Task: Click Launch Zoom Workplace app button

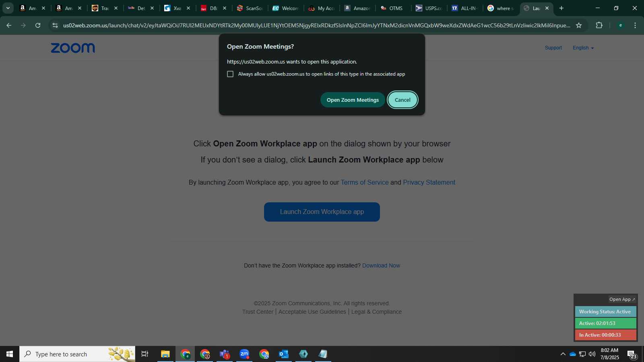Action: (322, 212)
